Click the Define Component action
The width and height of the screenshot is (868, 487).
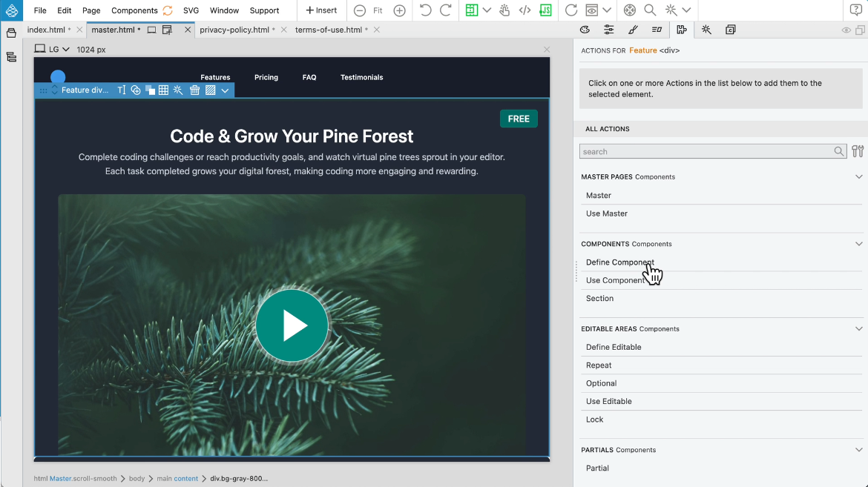(619, 262)
